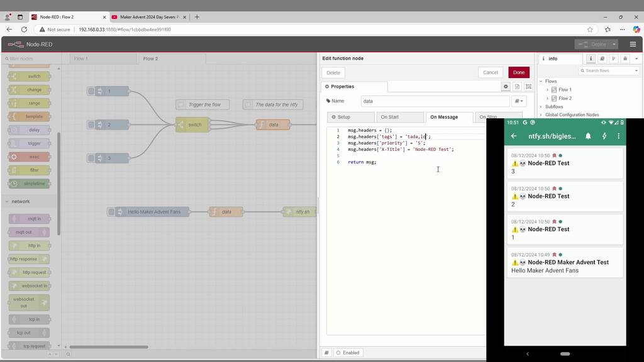Screen dimensions: 644x362
Task: Click the switch node on the canvas
Action: pyautogui.click(x=192, y=125)
